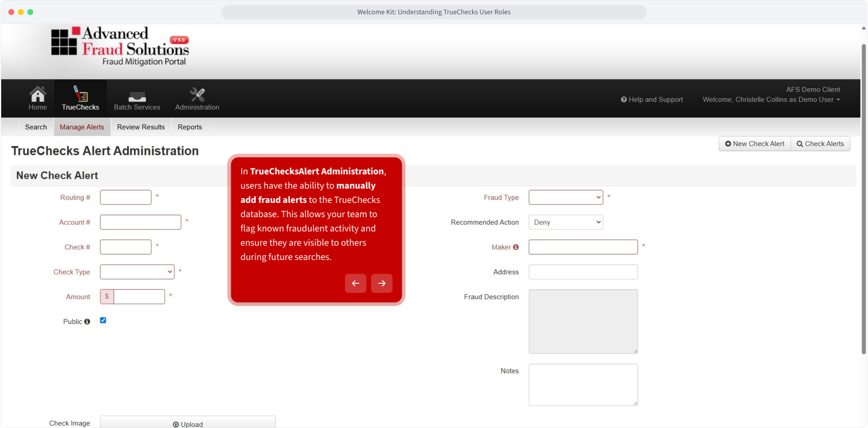Advance to next tooltip step arrow
The width and height of the screenshot is (868, 428).
pos(382,283)
